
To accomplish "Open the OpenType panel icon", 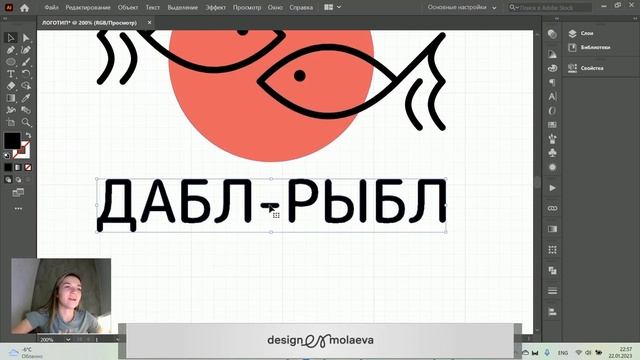I will (552, 111).
